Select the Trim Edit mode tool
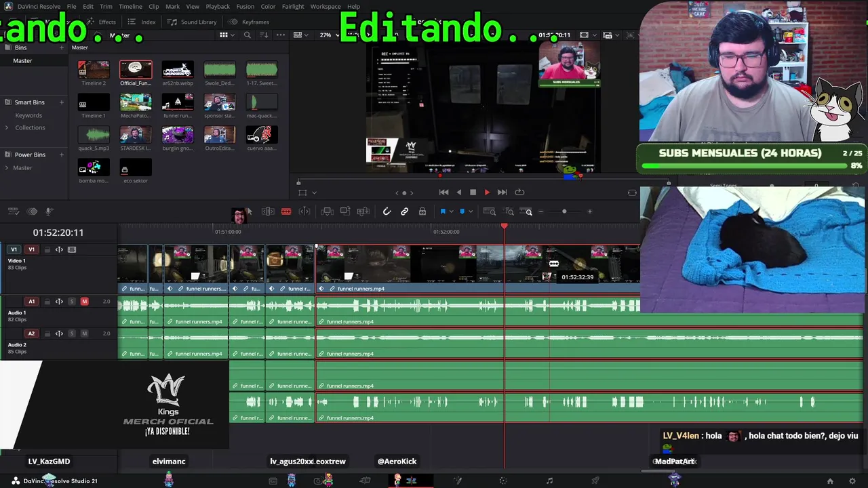The width and height of the screenshot is (868, 488). [x=268, y=211]
